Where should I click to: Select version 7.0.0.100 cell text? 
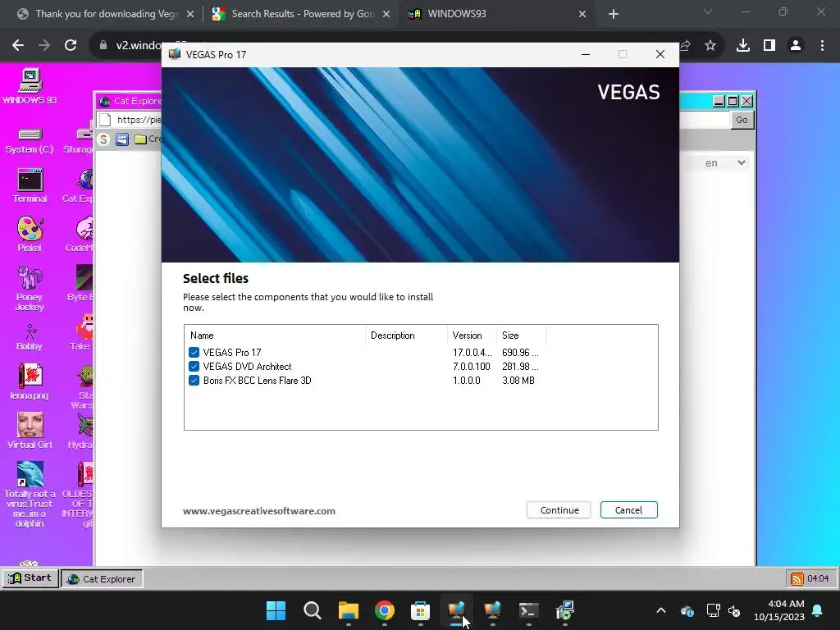[x=472, y=367]
